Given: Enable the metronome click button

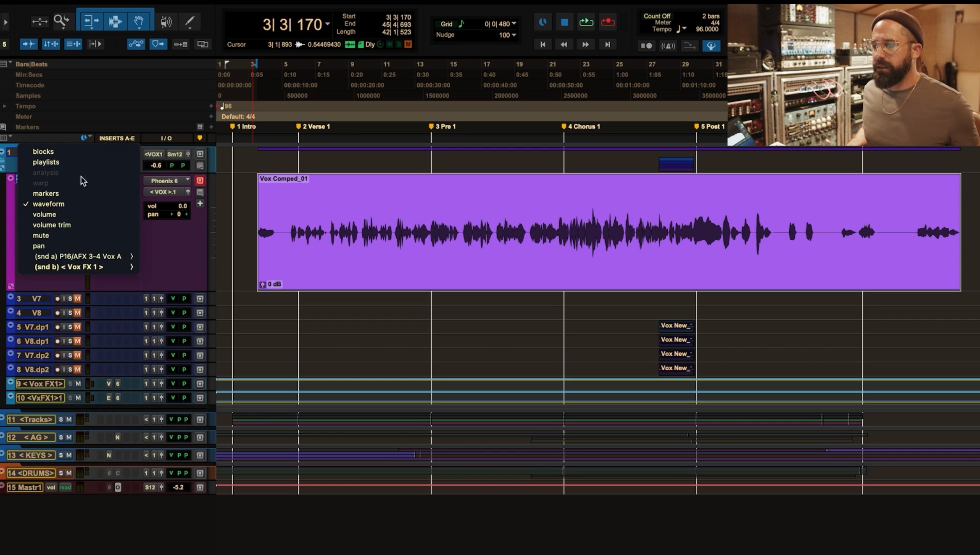Looking at the screenshot, I should [668, 46].
